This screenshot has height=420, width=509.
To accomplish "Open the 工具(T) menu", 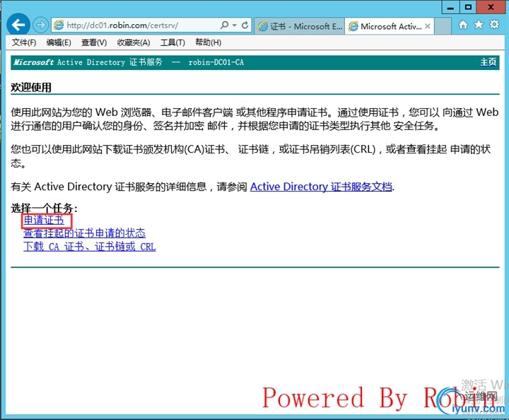I will pos(172,42).
